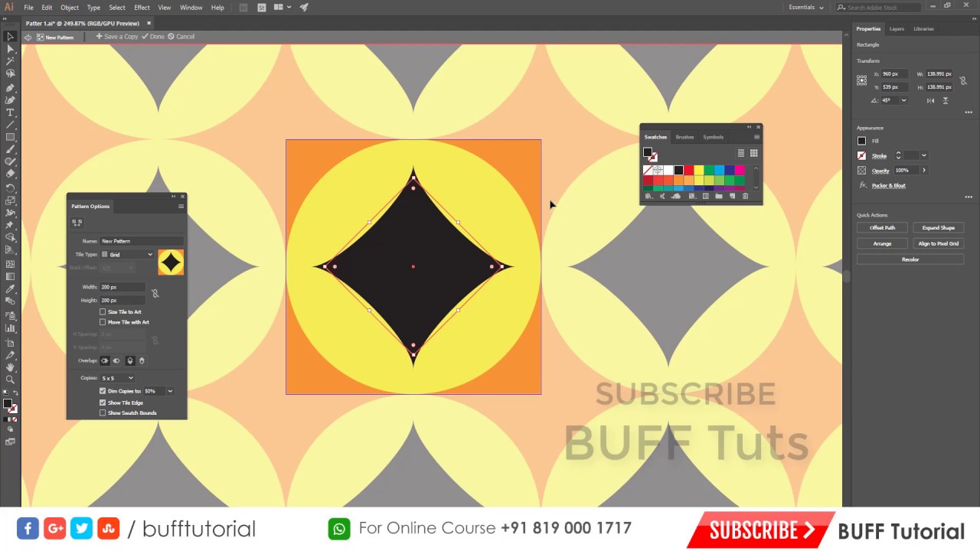
Task: Enable Move Tile with Art checkbox
Action: [x=103, y=322]
